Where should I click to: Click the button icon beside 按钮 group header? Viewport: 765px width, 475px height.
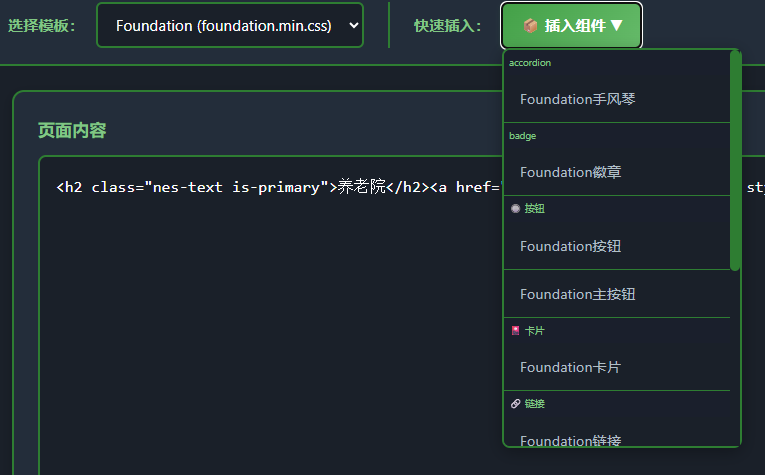tap(515, 209)
